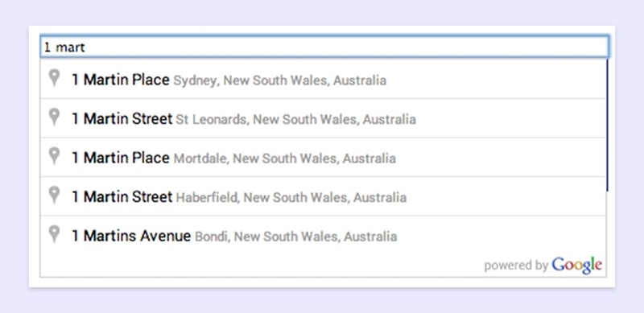This screenshot has width=644, height=313.
Task: Click "Sydney, New South Wales, Australia" text
Action: [x=279, y=80]
